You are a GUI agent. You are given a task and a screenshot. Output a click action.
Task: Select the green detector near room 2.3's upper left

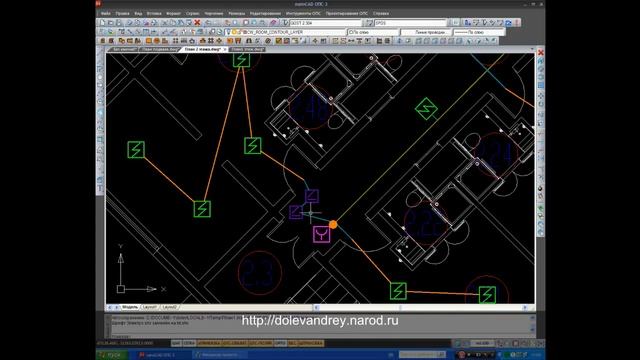(202, 209)
